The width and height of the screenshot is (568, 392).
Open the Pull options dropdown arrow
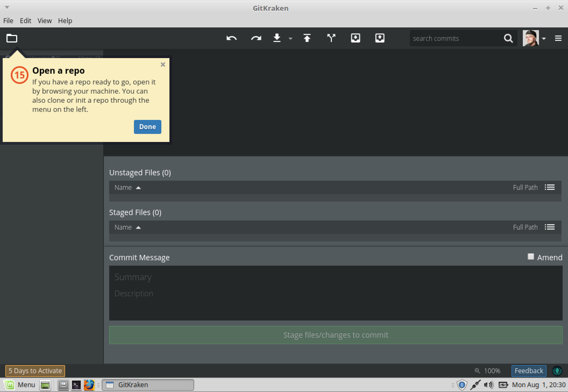[290, 39]
